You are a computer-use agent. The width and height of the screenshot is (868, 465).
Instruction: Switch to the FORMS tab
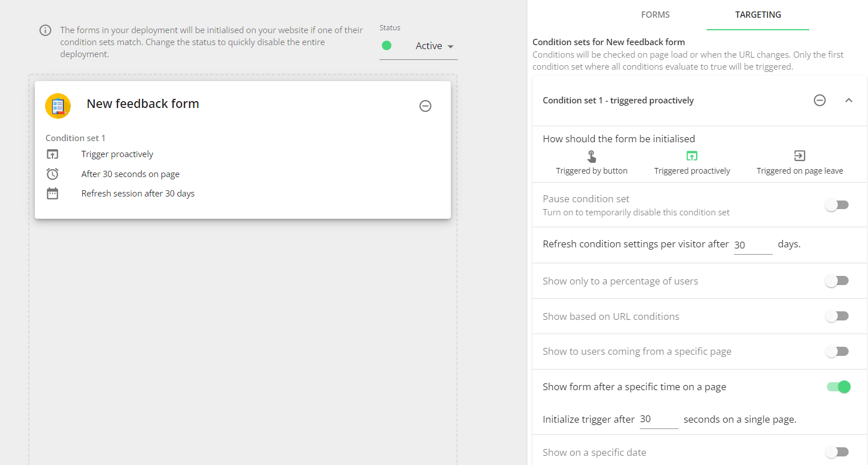[x=655, y=15]
